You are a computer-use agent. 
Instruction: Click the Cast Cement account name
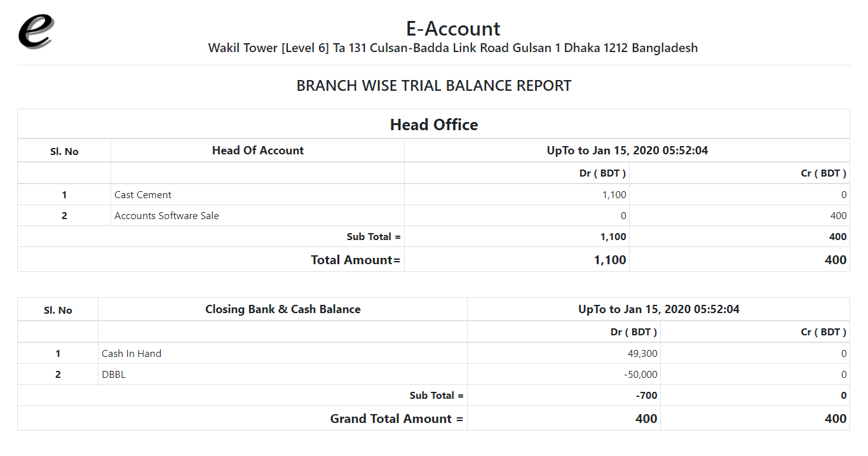tap(143, 195)
